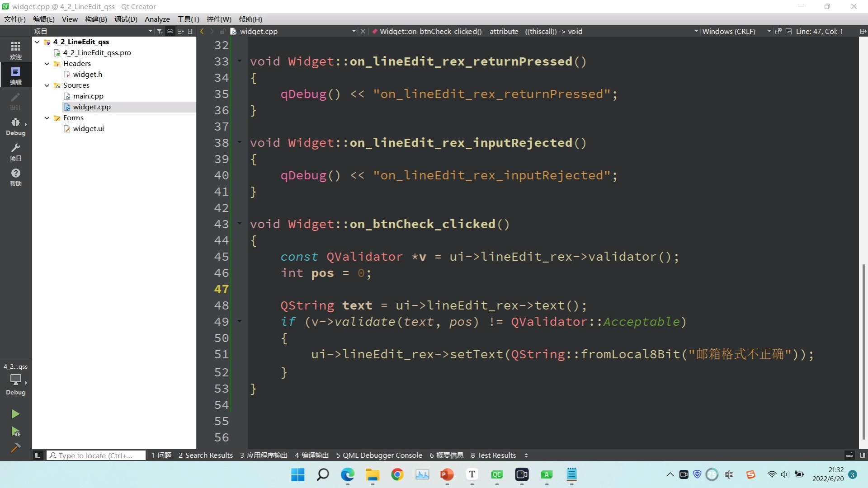
Task: Open the 5 QML Debugger Console pane
Action: coord(379,455)
